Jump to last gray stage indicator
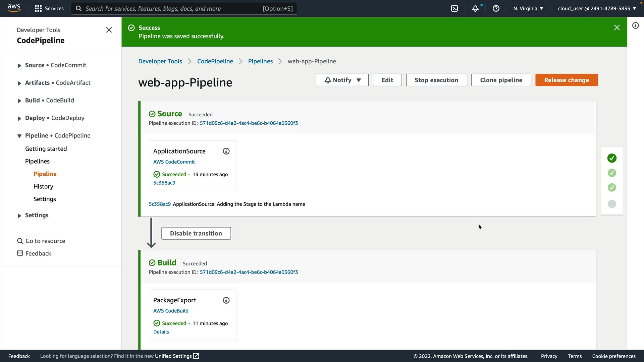 tap(612, 204)
